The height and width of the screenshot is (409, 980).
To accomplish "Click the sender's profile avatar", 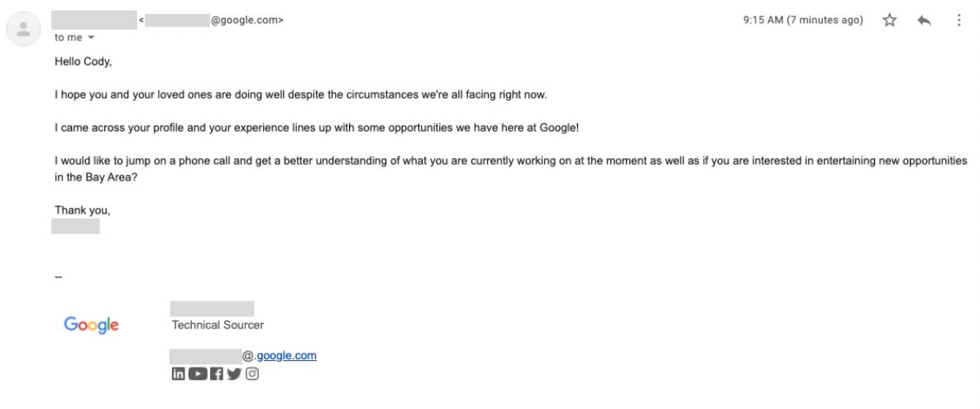I will pos(24,29).
